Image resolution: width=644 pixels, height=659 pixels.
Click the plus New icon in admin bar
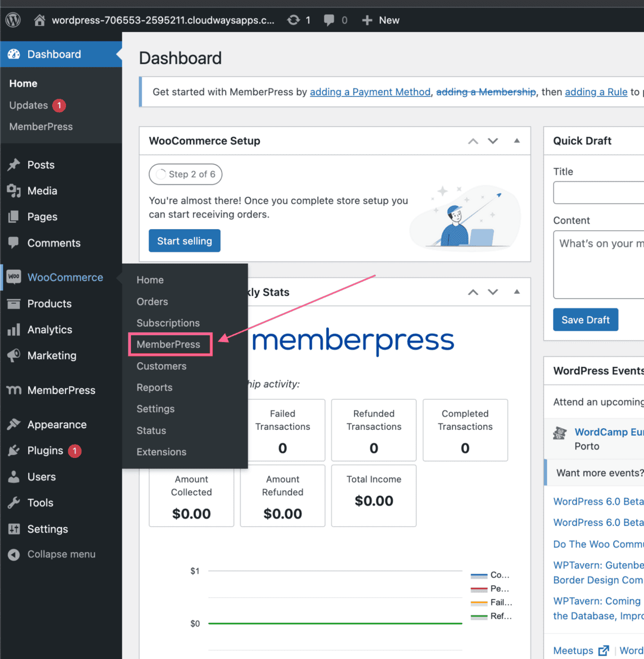[367, 20]
